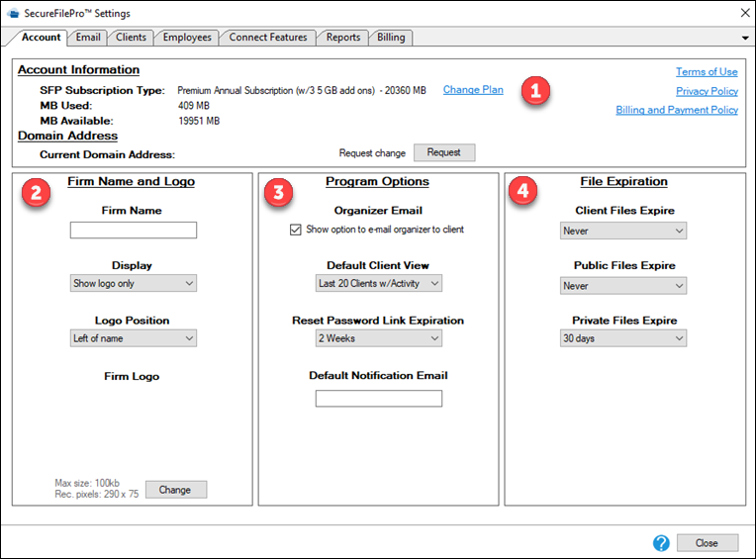Click the Default Notification Email field
The image size is (756, 559).
tap(378, 399)
